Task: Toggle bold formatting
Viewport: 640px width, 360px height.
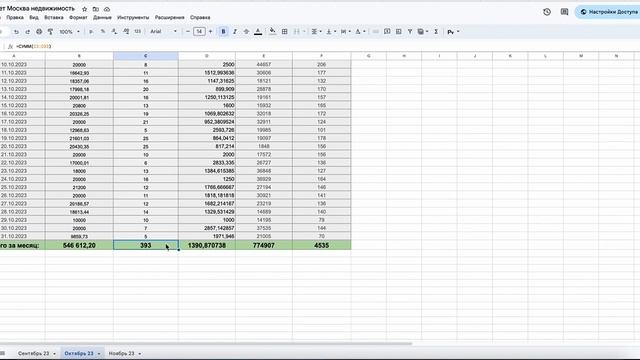Action: tap(223, 31)
